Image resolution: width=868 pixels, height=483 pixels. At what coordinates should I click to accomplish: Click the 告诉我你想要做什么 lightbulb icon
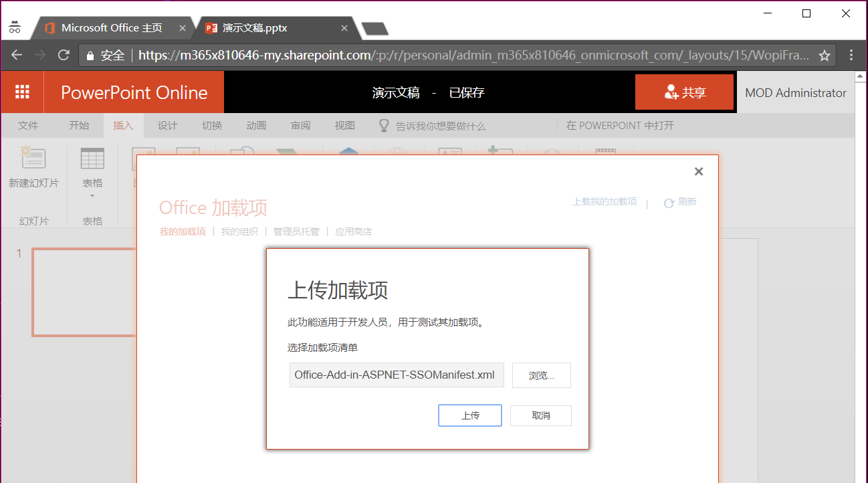(x=385, y=125)
